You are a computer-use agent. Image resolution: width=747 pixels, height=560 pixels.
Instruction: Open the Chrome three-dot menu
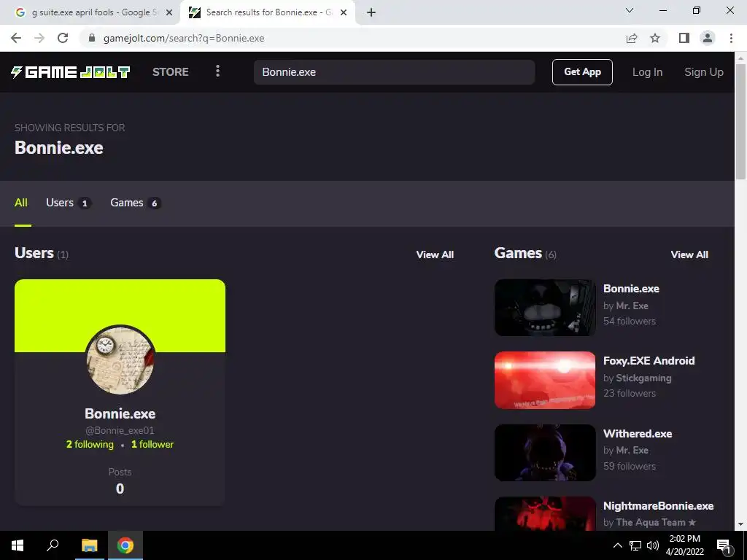[x=731, y=38]
